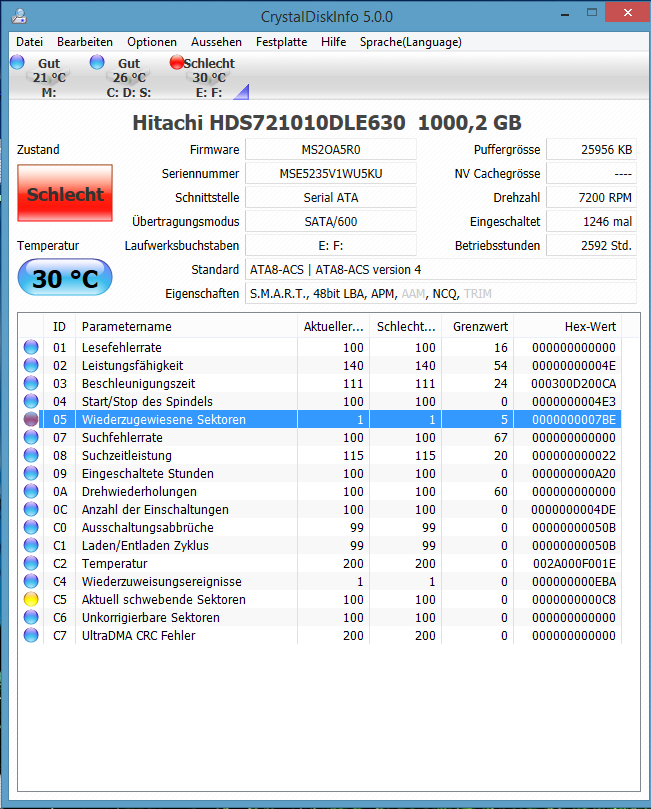Select the blue status orb for drive M:

point(17,62)
